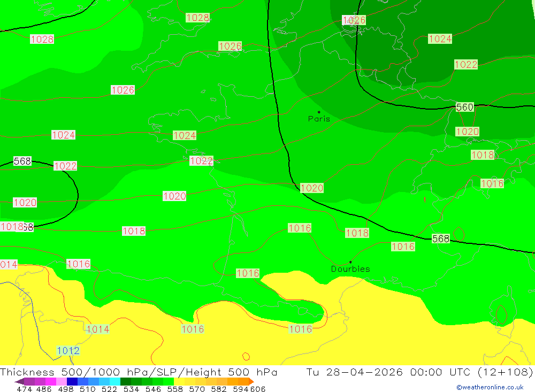This screenshot has height=392, width=535.
Task: Click legend value 534
Action: (131, 389)
